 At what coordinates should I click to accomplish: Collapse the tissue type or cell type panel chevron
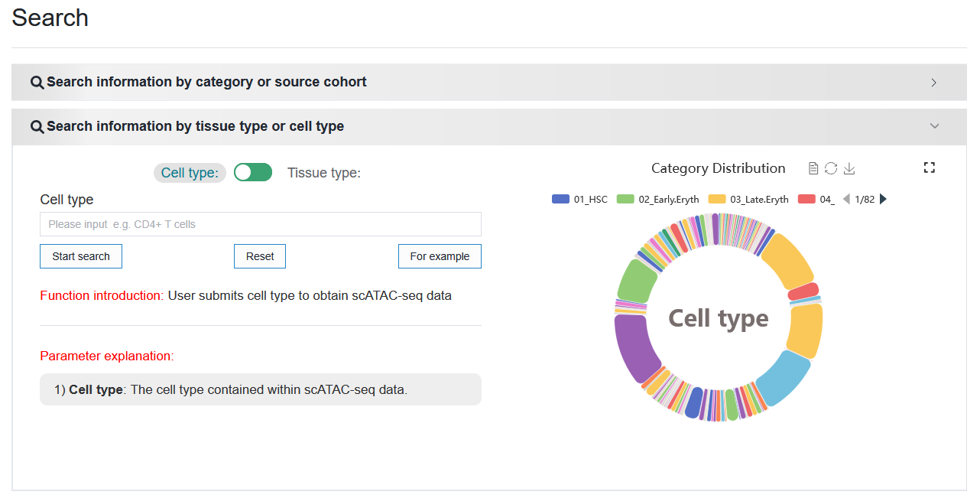pyautogui.click(x=934, y=126)
